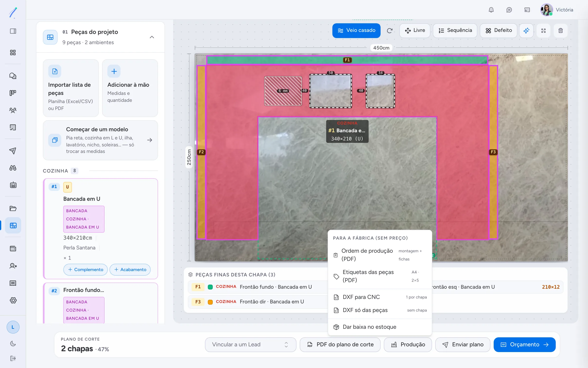Open settings gear in left sidebar
Screen dimensions: 588x368
click(13, 300)
